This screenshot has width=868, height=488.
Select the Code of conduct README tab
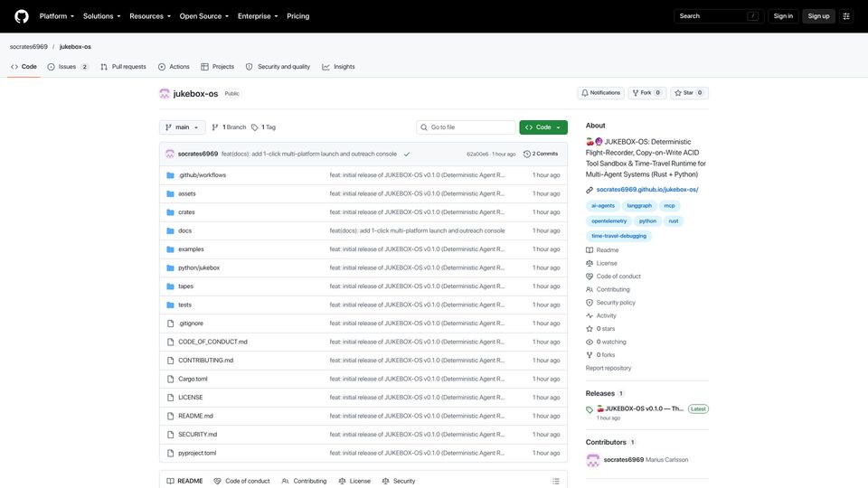pos(241,482)
